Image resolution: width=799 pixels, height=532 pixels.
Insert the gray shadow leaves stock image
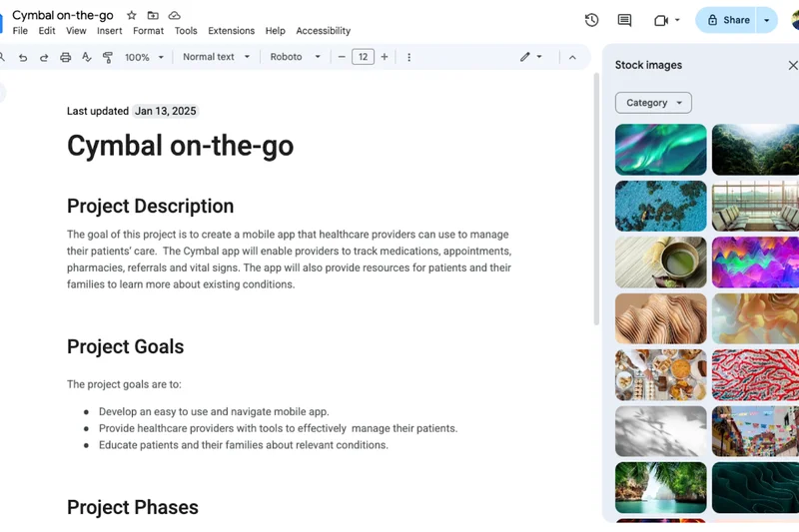tap(661, 431)
